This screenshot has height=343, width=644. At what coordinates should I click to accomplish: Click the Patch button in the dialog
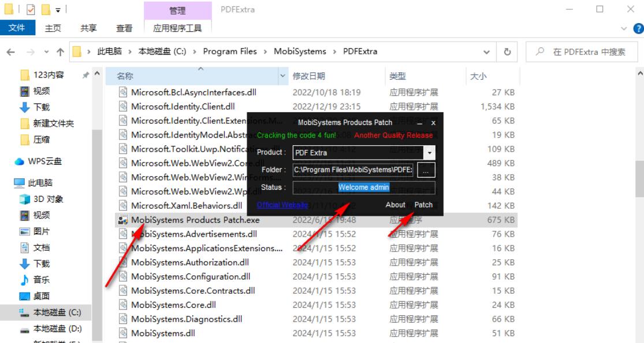423,205
